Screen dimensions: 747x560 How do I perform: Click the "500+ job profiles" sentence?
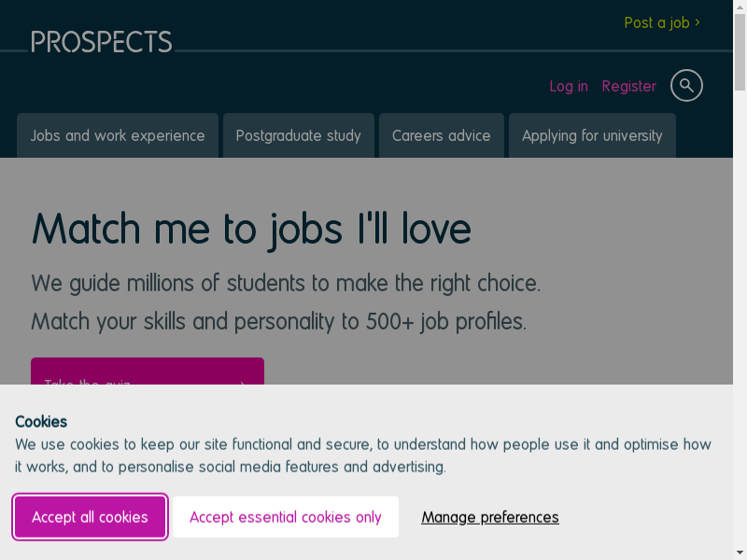278,322
